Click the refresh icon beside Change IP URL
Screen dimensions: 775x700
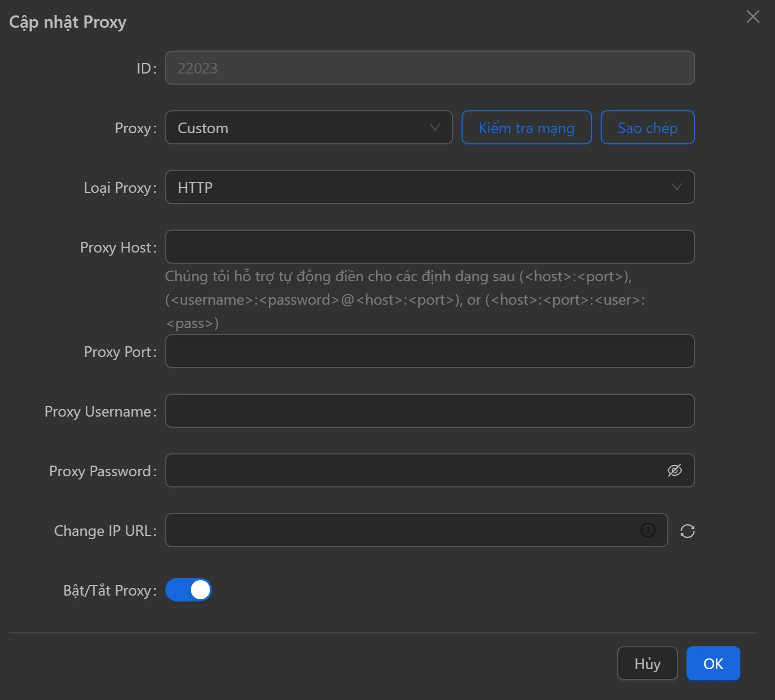pyautogui.click(x=688, y=531)
